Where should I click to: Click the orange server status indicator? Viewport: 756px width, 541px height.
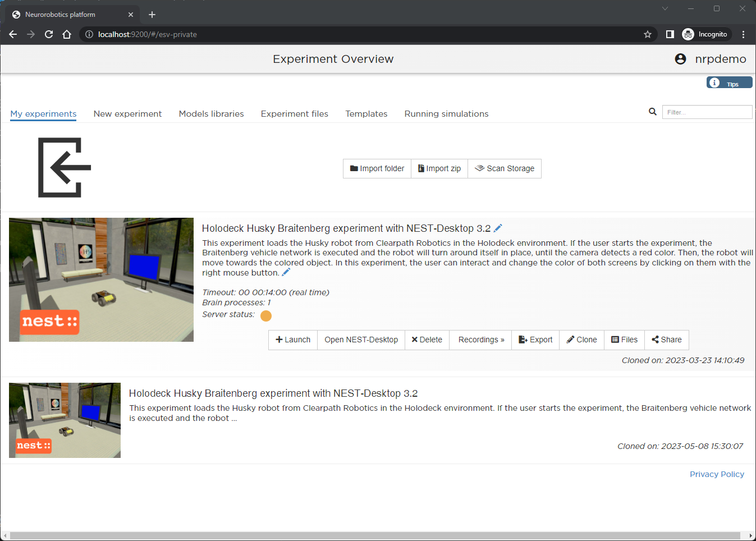point(266,315)
